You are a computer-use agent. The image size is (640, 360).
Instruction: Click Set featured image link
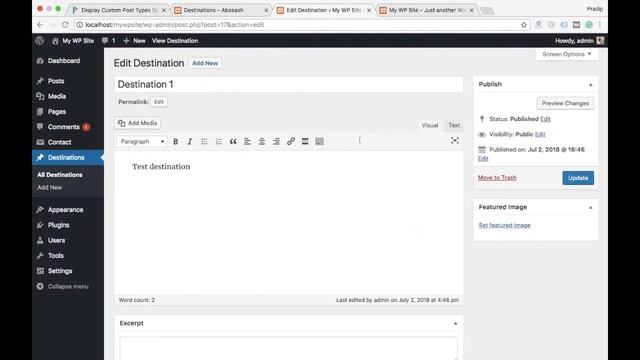[x=504, y=225]
